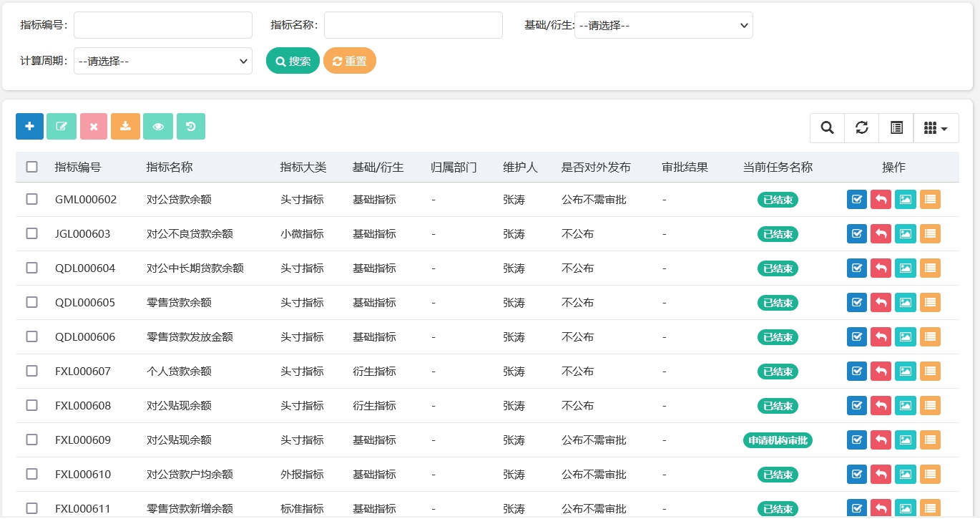Check the GML000602 row checkbox
The width and height of the screenshot is (980, 519).
pos(31,200)
